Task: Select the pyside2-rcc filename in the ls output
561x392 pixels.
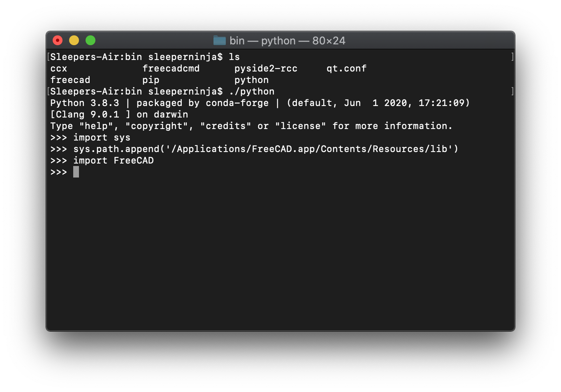Action: [x=265, y=68]
